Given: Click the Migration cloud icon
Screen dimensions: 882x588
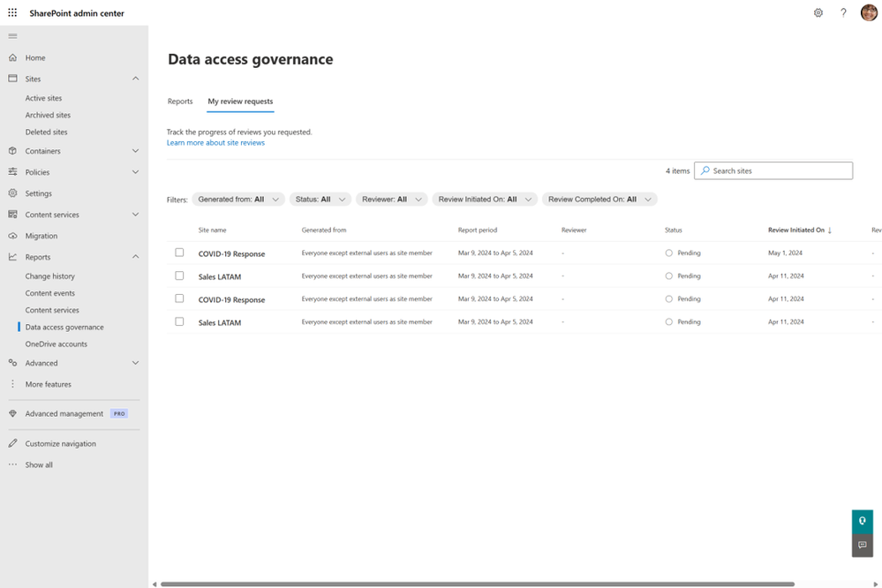Looking at the screenshot, I should pyautogui.click(x=12, y=236).
